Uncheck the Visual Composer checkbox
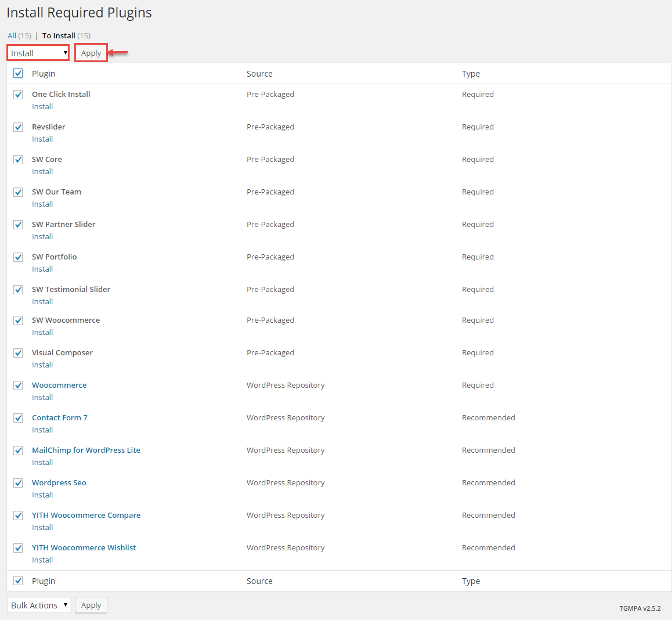The width and height of the screenshot is (672, 620). coord(18,354)
